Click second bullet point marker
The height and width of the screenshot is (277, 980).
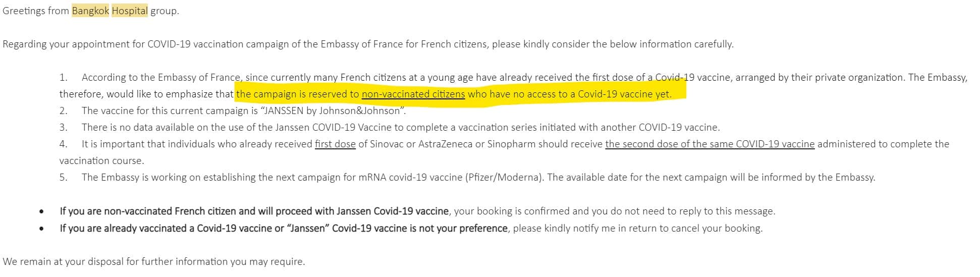[x=42, y=229]
